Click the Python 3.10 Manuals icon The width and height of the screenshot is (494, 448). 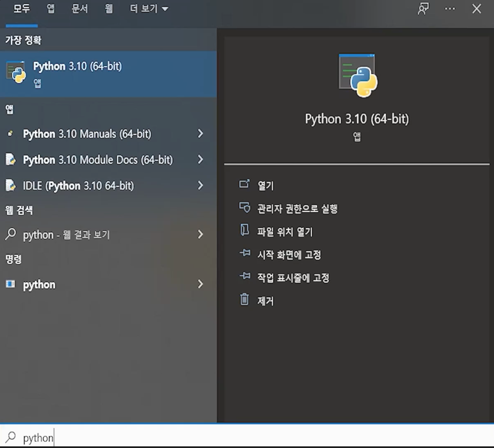point(10,134)
